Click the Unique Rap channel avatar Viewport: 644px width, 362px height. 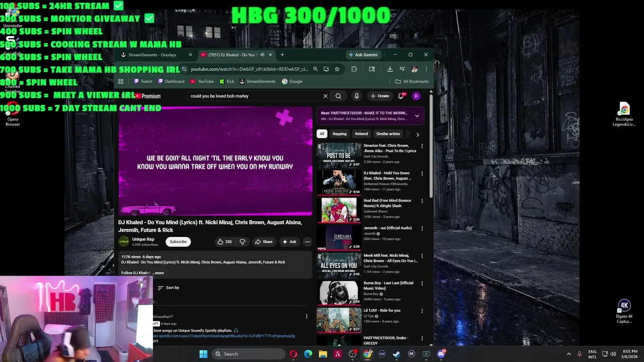coord(124,242)
